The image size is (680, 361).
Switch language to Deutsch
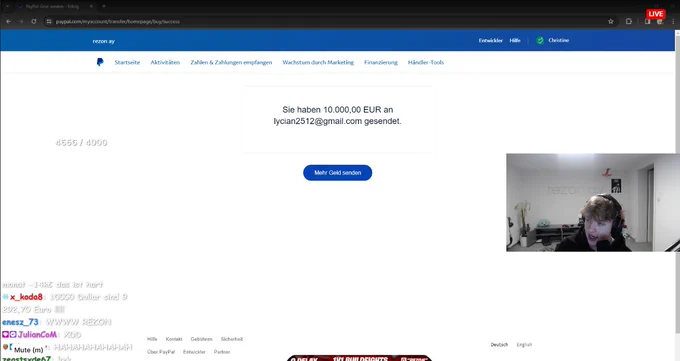pos(499,345)
